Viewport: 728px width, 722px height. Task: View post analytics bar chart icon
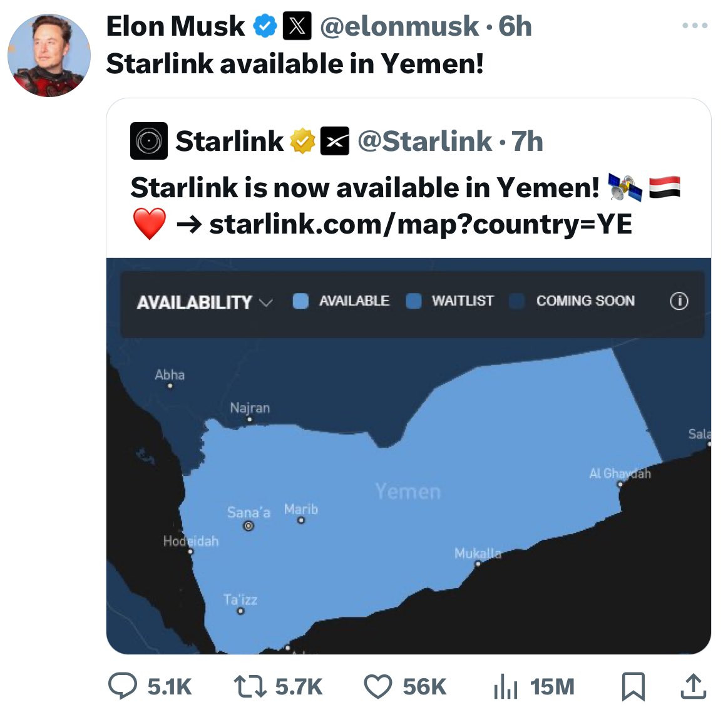click(506, 687)
